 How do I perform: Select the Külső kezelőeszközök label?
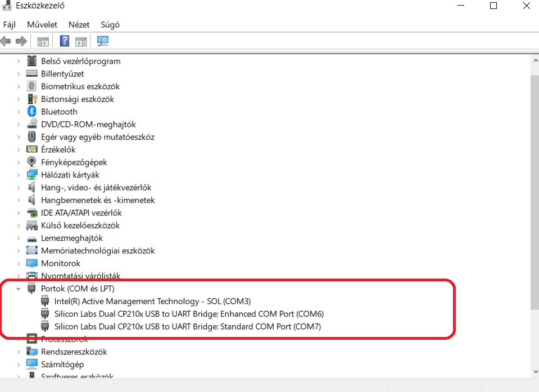pyautogui.click(x=80, y=225)
